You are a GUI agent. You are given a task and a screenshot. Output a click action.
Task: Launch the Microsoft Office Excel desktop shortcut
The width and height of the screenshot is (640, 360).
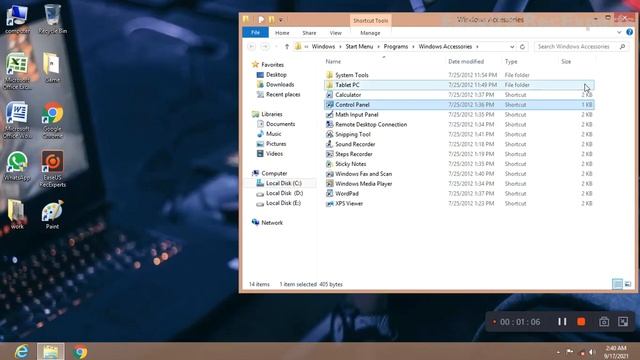(17, 71)
